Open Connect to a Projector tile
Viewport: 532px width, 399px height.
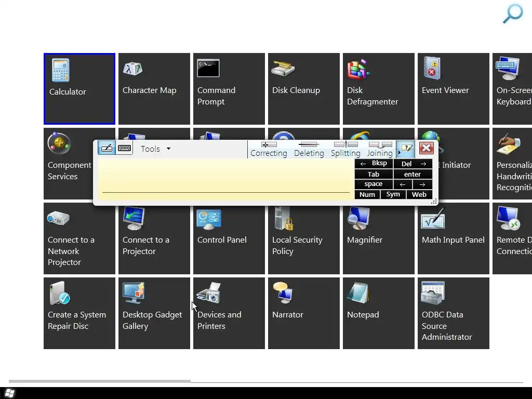154,240
